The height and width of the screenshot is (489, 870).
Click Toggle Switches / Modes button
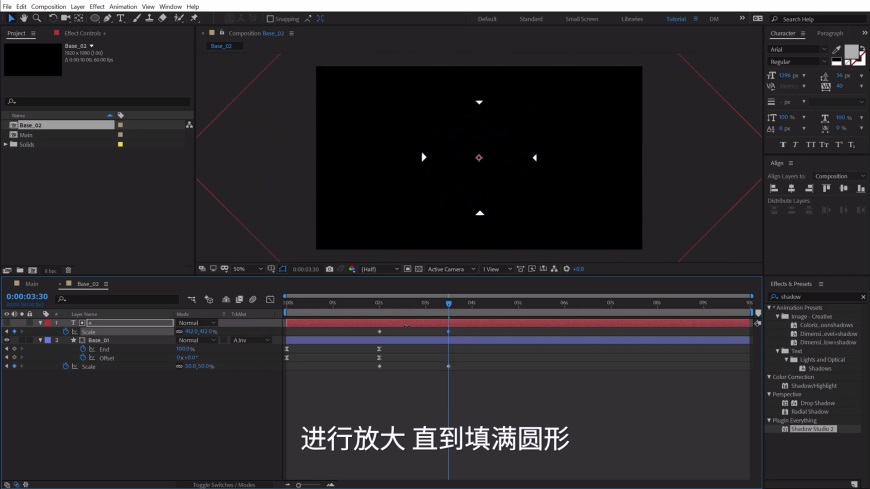coord(224,485)
